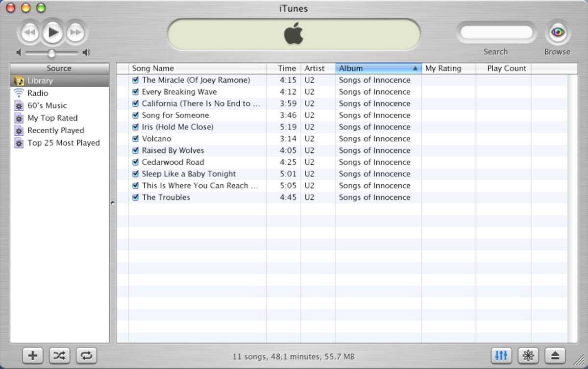Click inside the Search field

tap(496, 33)
